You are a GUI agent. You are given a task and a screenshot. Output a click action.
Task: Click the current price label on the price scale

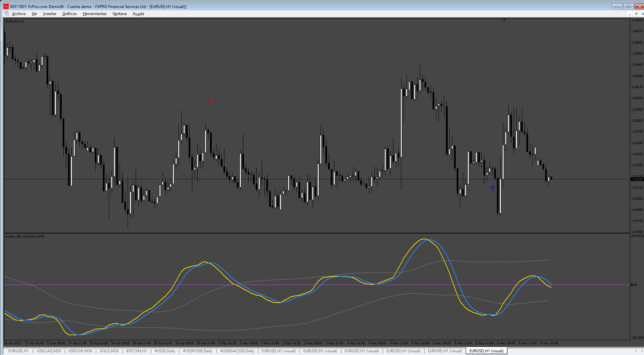[x=637, y=179]
